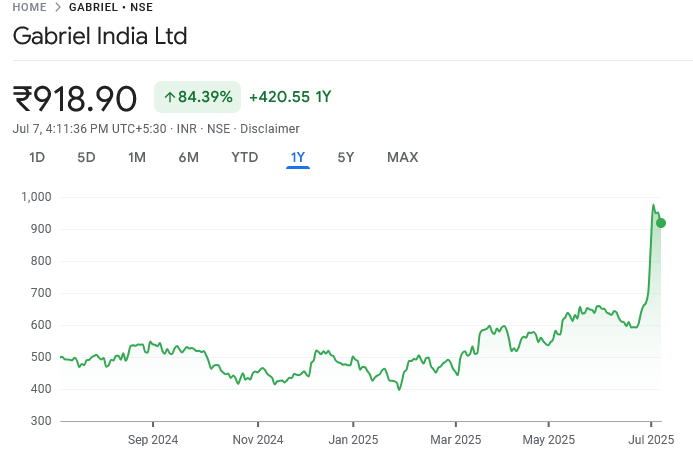Viewport: 693px width, 457px height.
Task: Click the up-arrow icon in the percentage badge
Action: [170, 97]
